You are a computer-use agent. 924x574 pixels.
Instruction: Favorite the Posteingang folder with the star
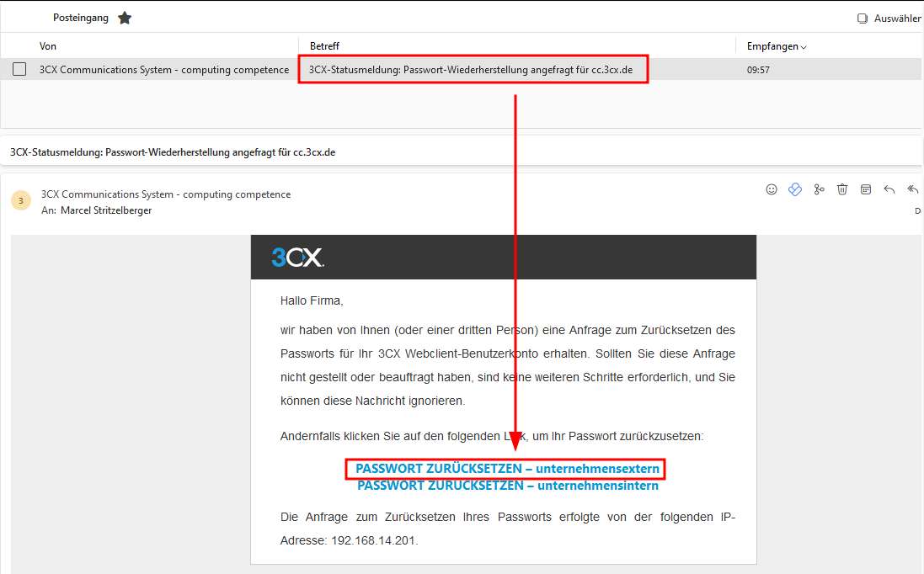pos(125,18)
